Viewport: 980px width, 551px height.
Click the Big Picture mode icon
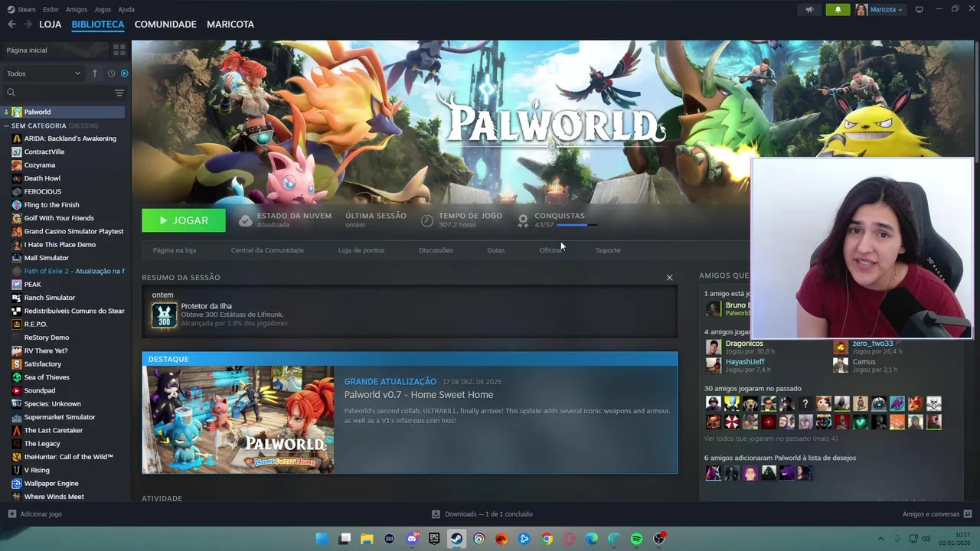pos(919,9)
